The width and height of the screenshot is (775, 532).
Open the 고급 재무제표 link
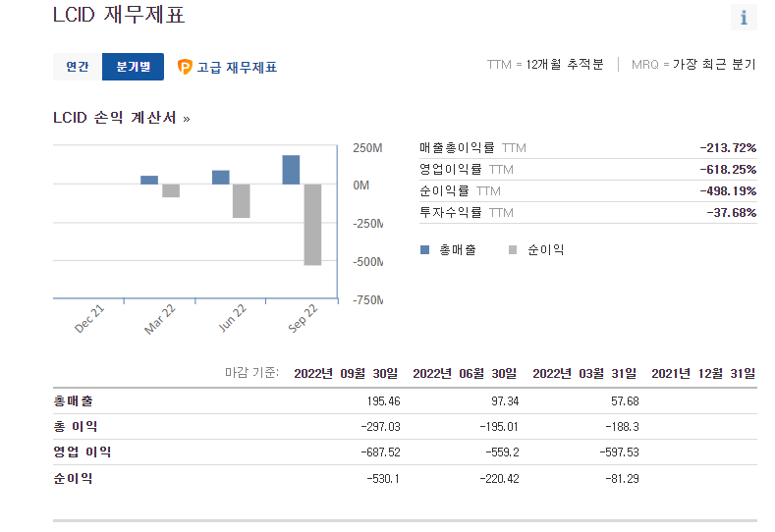(237, 67)
